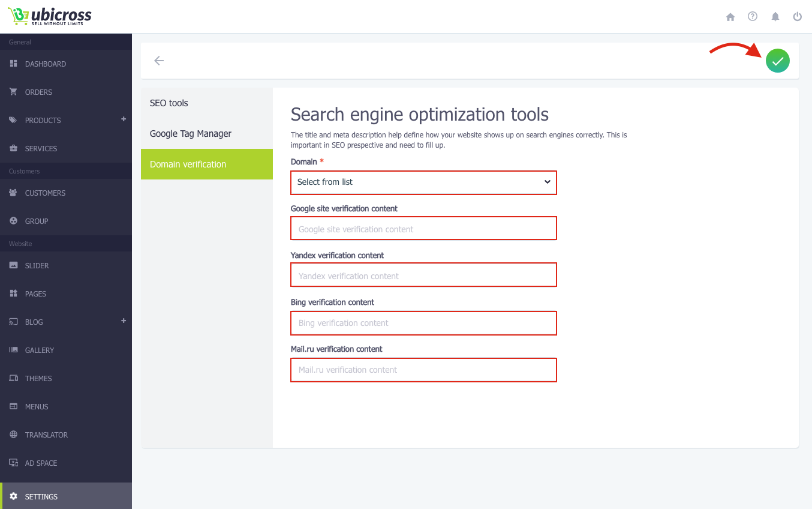Log out using power icon

798,17
